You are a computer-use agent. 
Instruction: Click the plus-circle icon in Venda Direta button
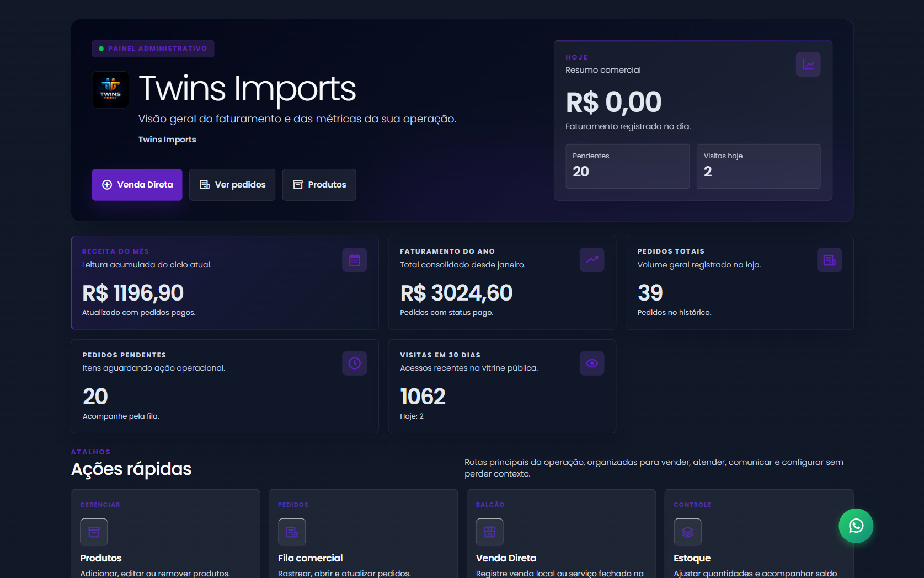(107, 185)
